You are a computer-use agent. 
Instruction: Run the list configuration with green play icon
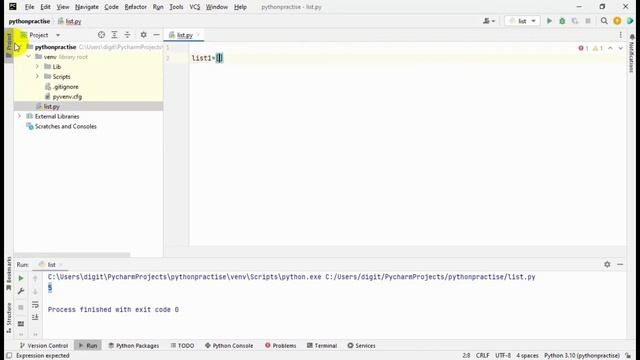(x=549, y=21)
